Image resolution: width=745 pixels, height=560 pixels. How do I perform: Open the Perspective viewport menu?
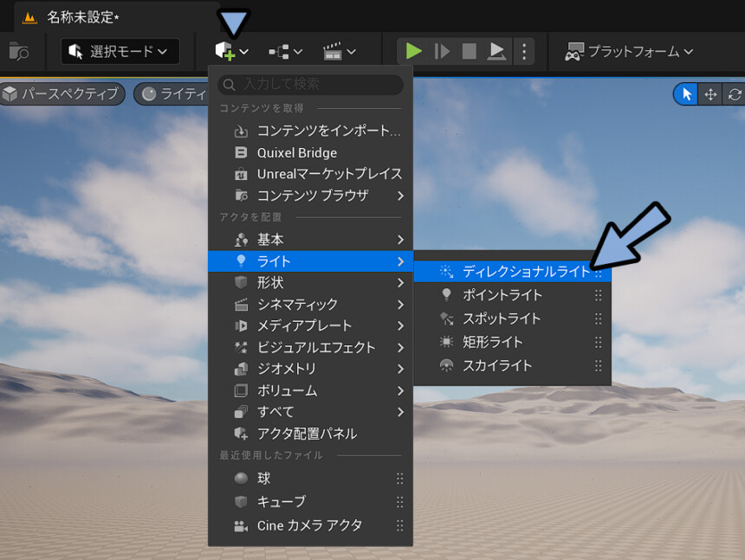coord(62,93)
